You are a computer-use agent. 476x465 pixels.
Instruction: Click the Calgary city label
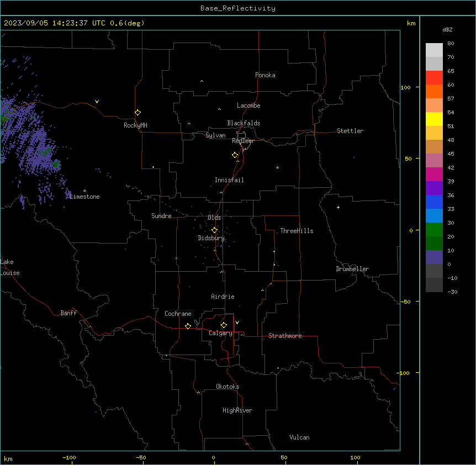(x=220, y=333)
